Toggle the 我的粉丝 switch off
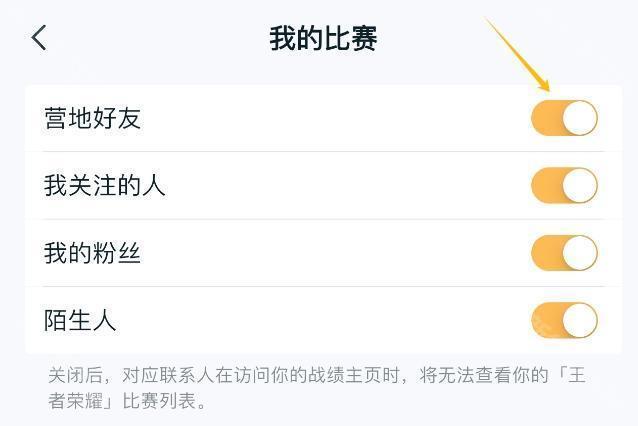638x426 pixels. pos(564,253)
